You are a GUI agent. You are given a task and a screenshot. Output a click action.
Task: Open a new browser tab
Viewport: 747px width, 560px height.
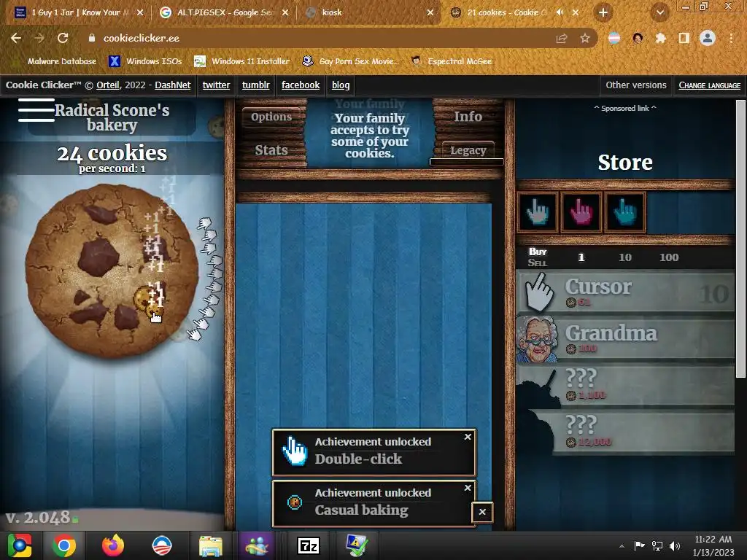click(x=603, y=12)
